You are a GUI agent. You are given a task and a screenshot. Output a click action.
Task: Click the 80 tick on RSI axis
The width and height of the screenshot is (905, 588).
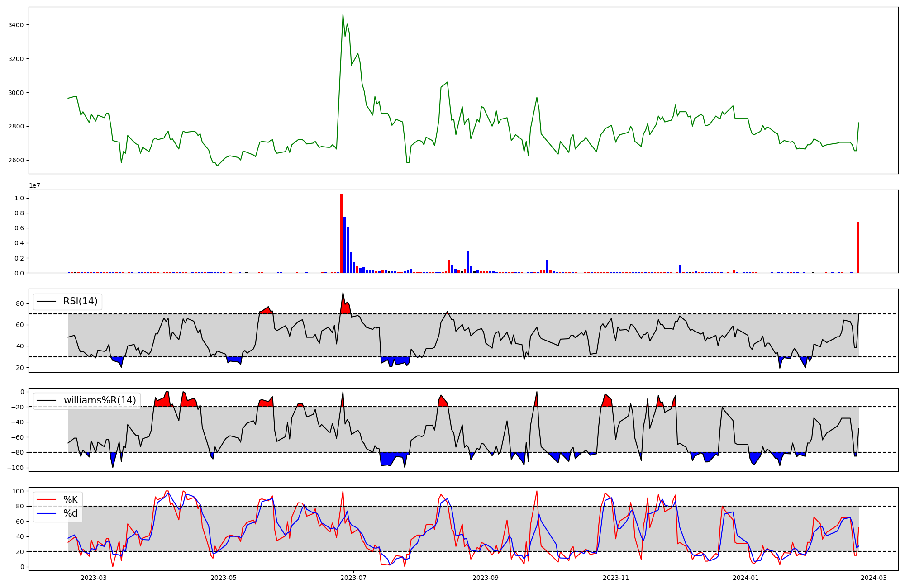20,303
